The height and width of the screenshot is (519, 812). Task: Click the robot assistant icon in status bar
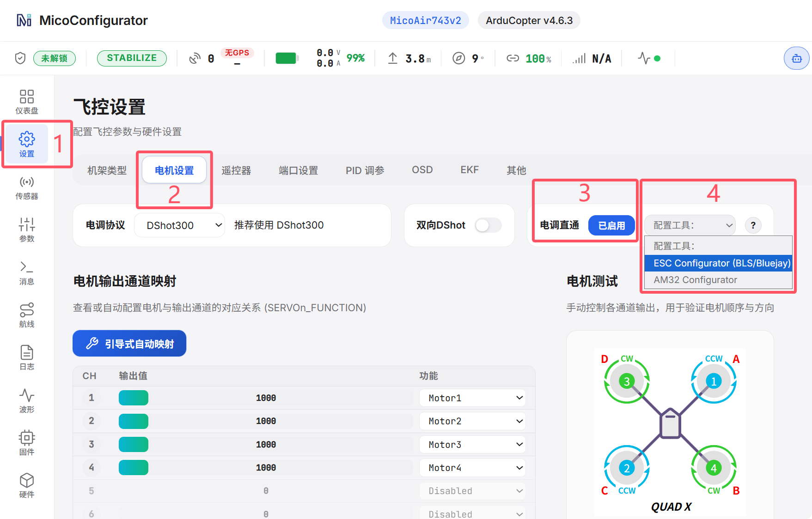796,59
